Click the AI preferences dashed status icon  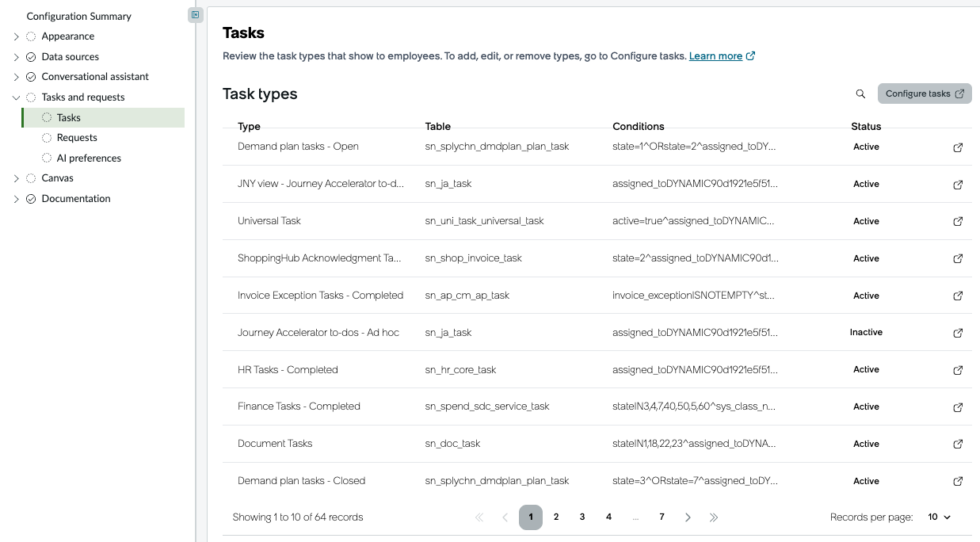47,158
